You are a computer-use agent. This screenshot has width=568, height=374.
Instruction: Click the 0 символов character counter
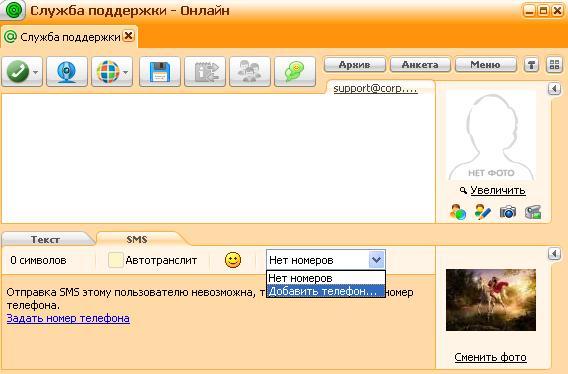pyautogui.click(x=38, y=260)
